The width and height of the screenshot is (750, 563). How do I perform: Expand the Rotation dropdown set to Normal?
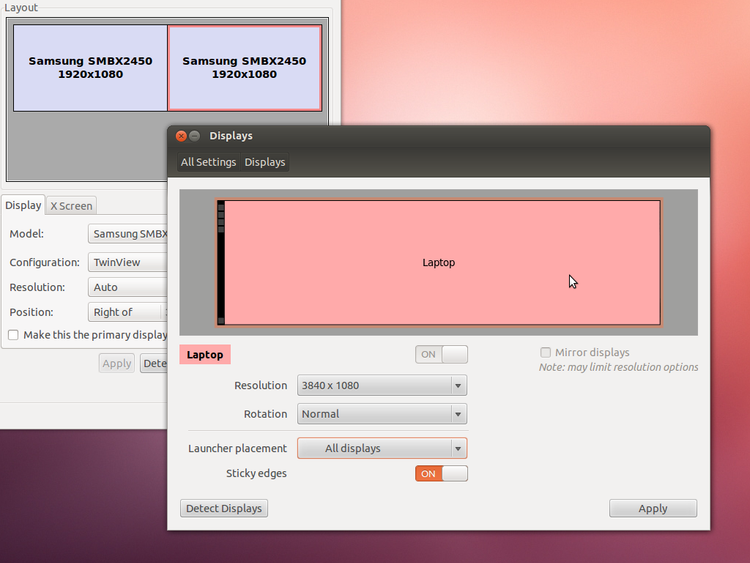click(382, 414)
